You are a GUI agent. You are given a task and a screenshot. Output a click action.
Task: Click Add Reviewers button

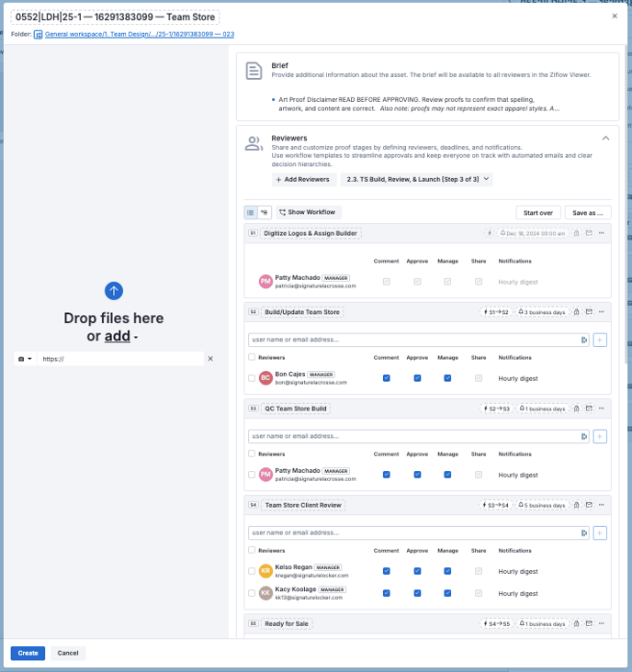[x=302, y=180]
